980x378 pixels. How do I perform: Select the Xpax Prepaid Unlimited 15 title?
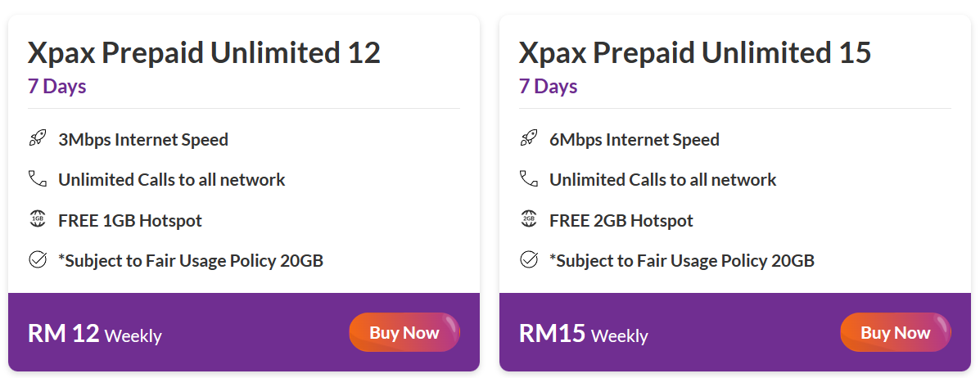695,53
